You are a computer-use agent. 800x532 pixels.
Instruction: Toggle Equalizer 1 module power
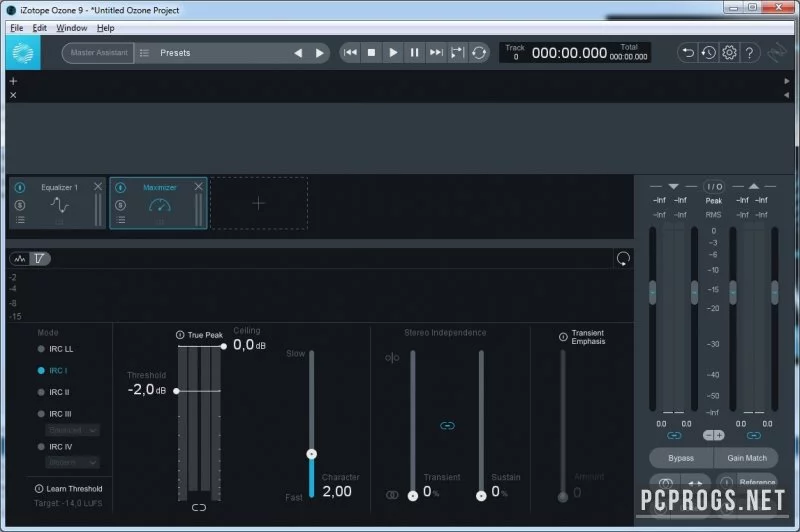(x=20, y=188)
